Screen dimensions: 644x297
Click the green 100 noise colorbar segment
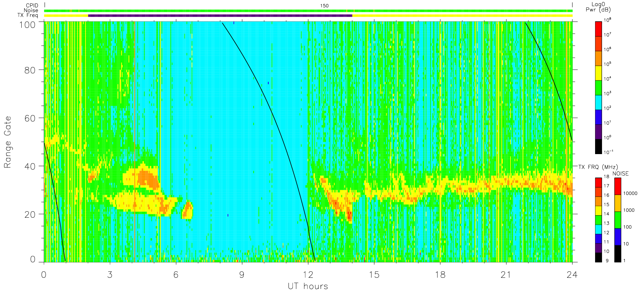pos(618,220)
